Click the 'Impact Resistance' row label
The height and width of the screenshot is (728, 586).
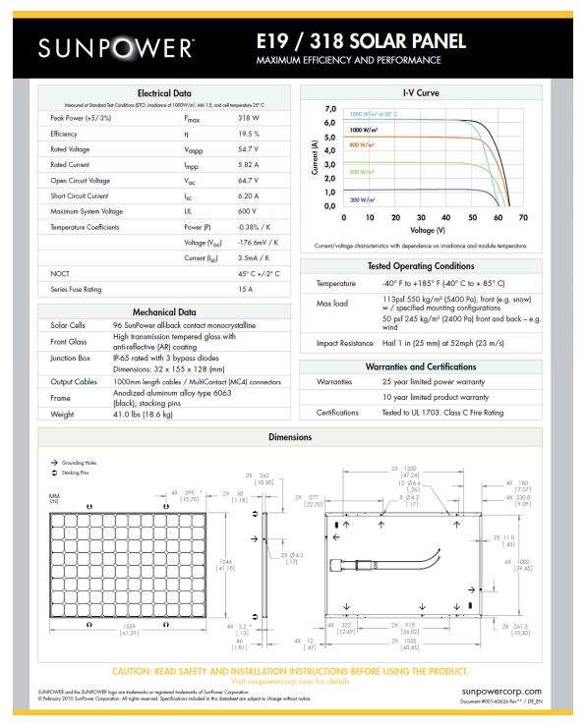(x=345, y=343)
